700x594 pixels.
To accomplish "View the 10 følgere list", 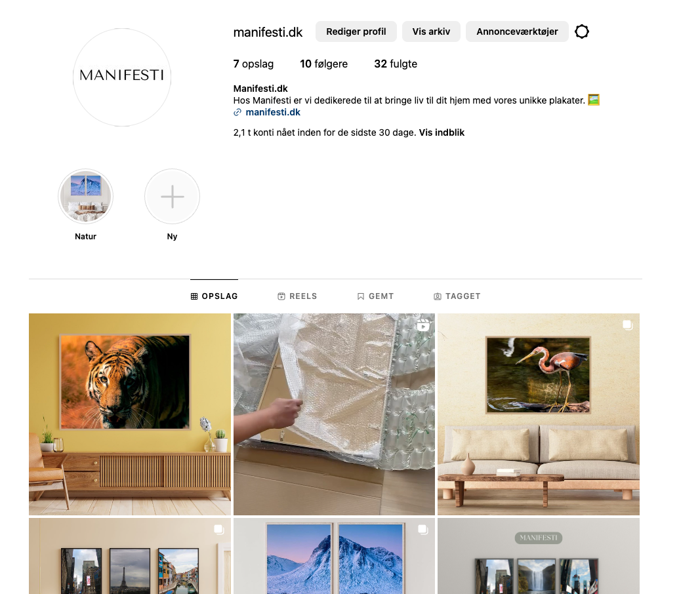I will tap(323, 64).
